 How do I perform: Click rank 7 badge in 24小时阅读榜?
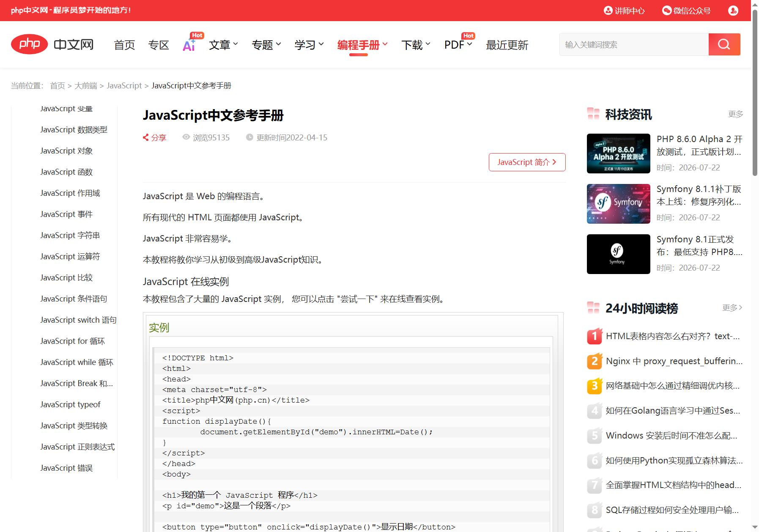[595, 485]
